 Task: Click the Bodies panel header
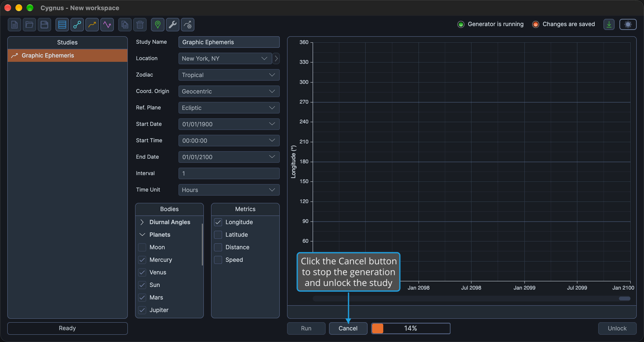[169, 209]
